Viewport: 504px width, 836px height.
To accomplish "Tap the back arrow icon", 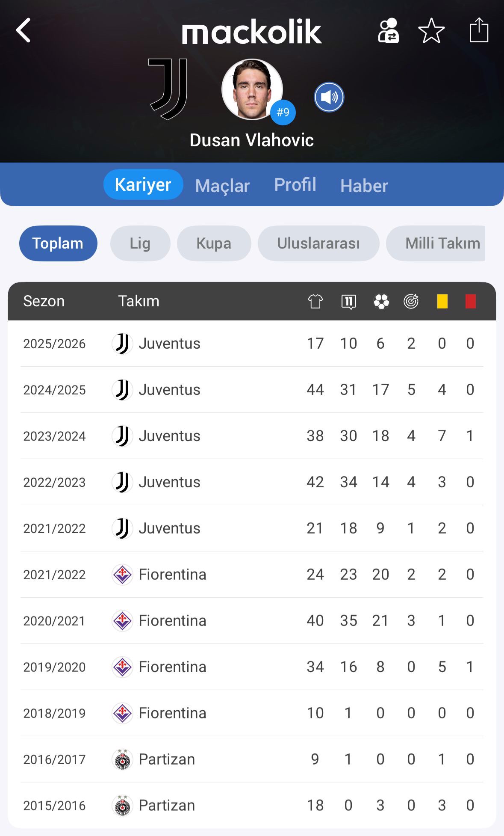I will [24, 30].
